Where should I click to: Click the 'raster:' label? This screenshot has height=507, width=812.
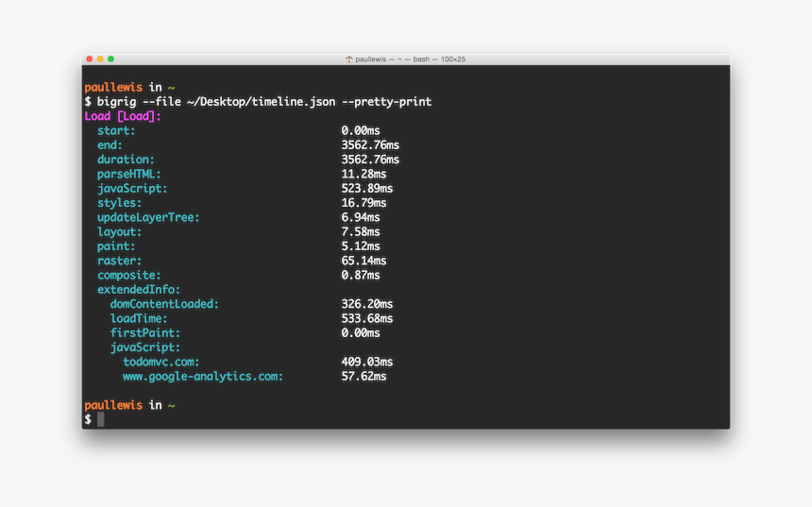[119, 261]
